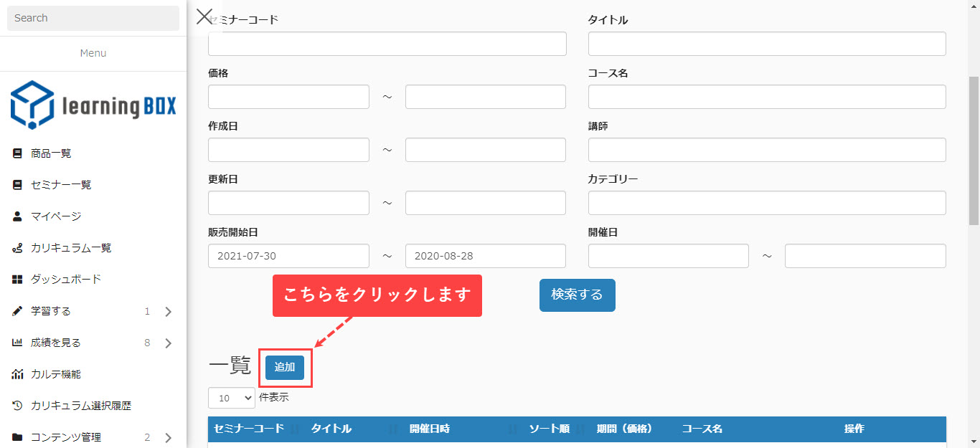Click the bar chart icon for 成績を見る
The image size is (980, 448).
click(17, 343)
